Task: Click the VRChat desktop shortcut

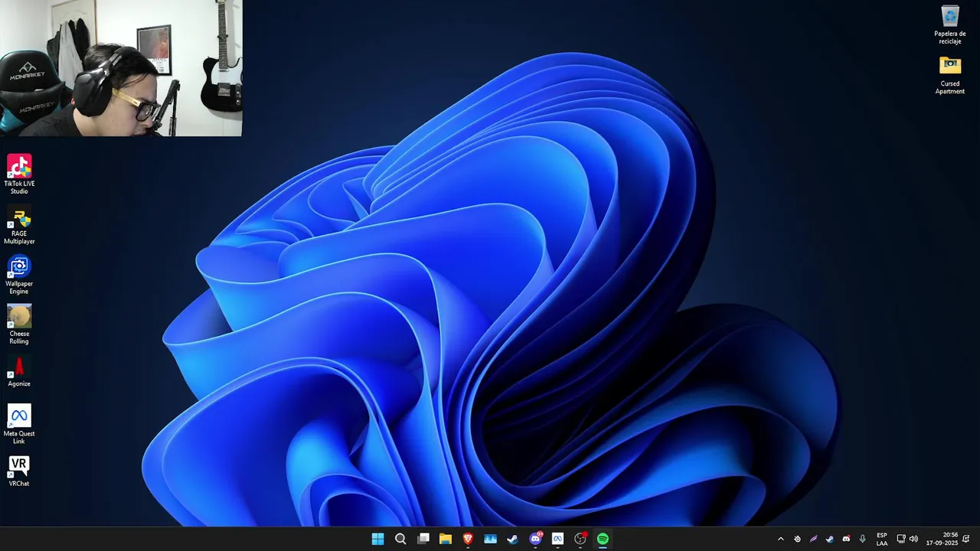Action: [19, 471]
